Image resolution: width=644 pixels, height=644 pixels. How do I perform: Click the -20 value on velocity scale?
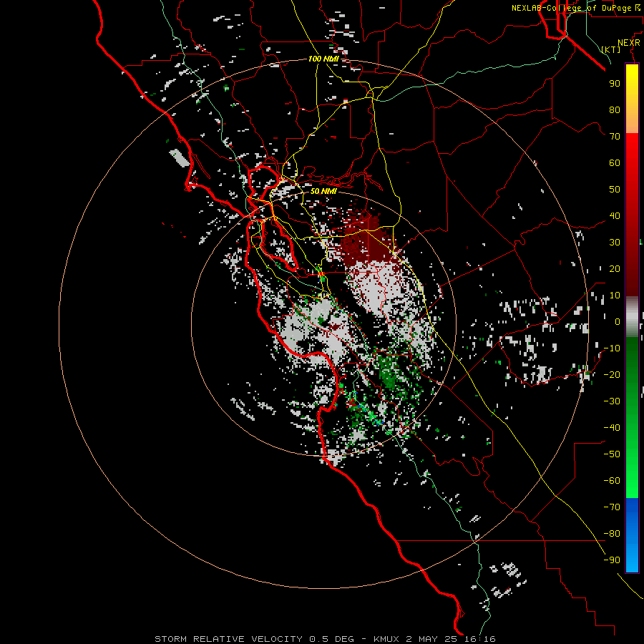point(612,375)
